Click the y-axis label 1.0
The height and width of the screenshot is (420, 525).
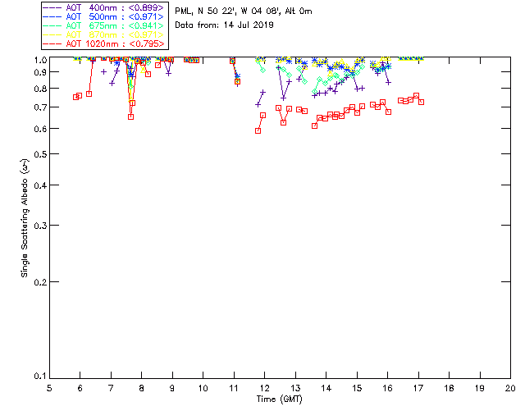[40, 60]
